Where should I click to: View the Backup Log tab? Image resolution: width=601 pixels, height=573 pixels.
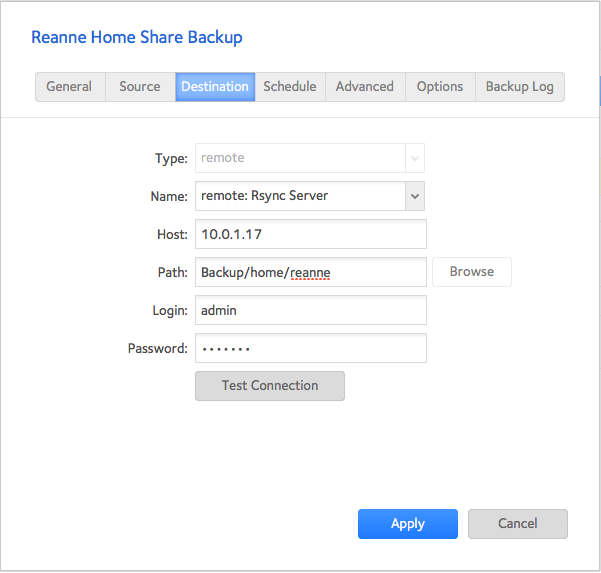point(519,87)
